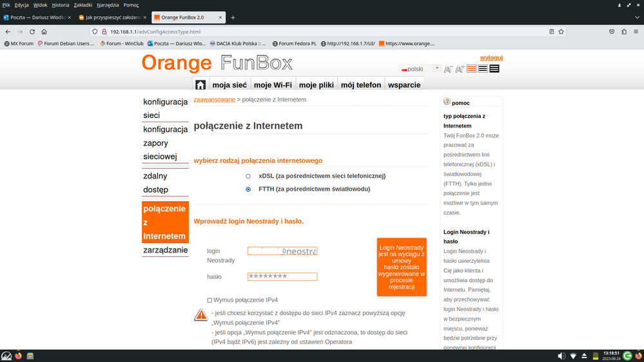The width and height of the screenshot is (644, 362).
Task: Open a new browser tab with plus
Action: click(x=233, y=17)
